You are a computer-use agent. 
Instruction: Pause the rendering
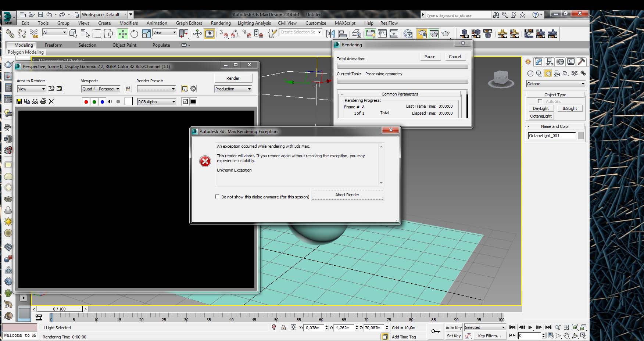click(x=430, y=57)
